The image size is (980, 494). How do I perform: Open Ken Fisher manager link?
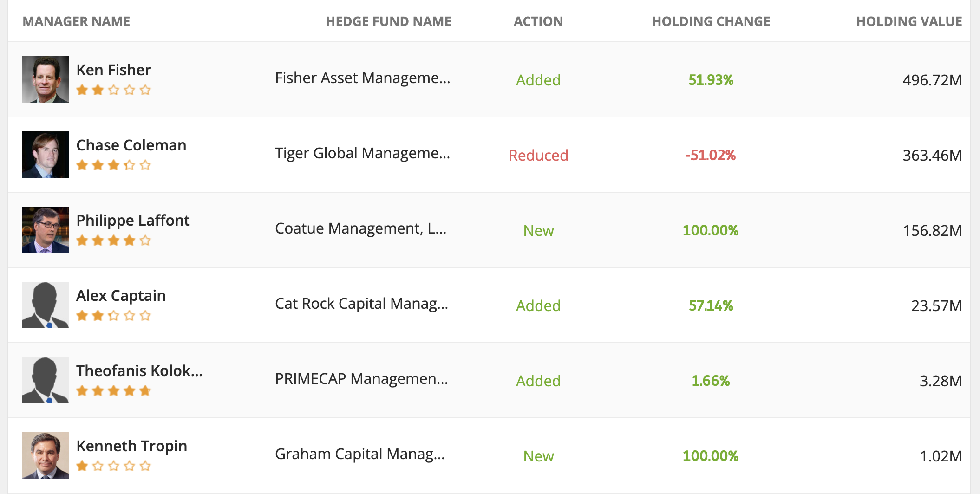(x=113, y=70)
